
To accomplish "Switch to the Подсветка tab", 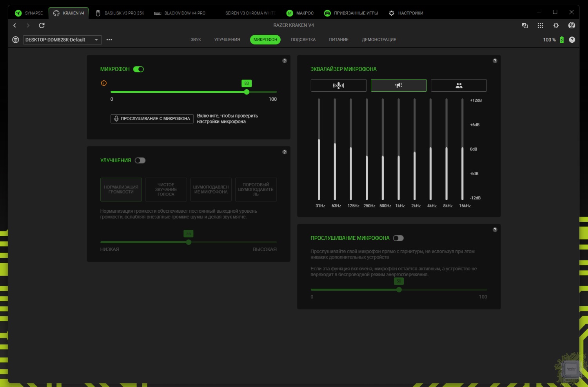I will point(303,40).
